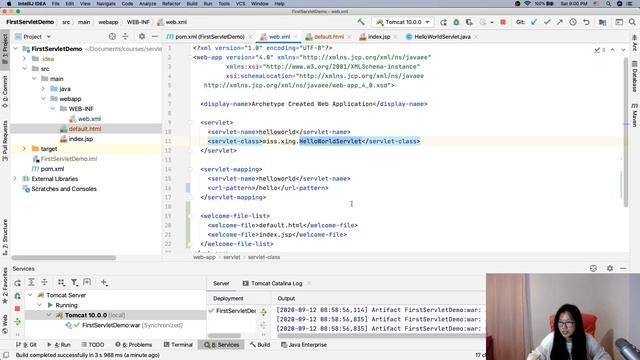Screen dimensions: 640x360
Task: Open the File menu
Action: point(56,4)
